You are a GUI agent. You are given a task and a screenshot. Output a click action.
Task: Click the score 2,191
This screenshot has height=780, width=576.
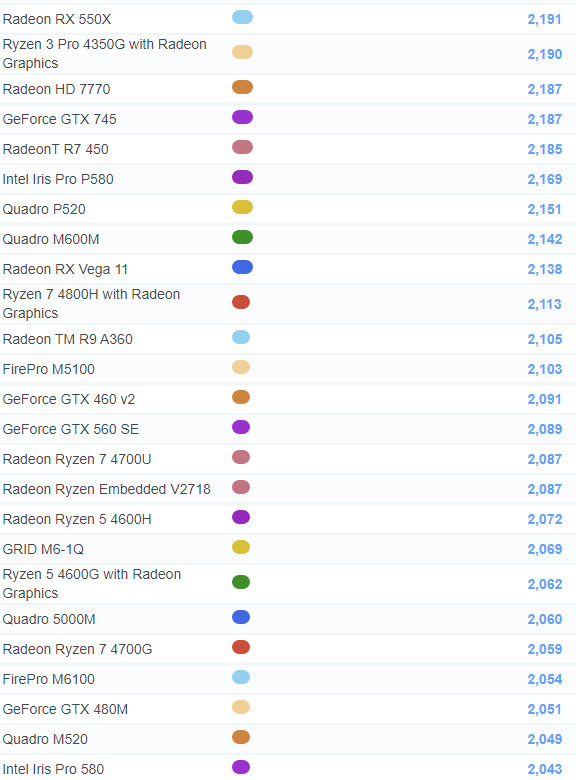point(544,19)
